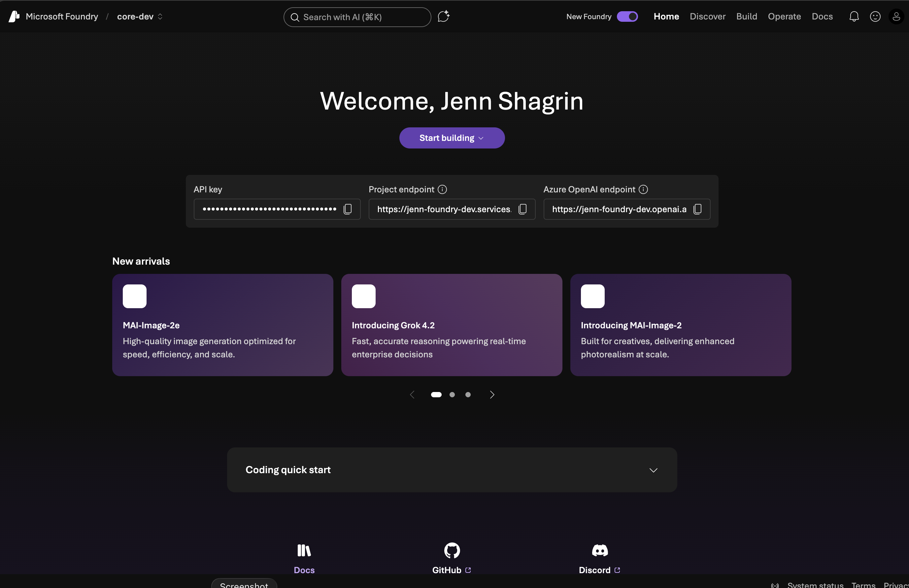This screenshot has width=909, height=588.
Task: Select the second carousel page dot
Action: [452, 395]
